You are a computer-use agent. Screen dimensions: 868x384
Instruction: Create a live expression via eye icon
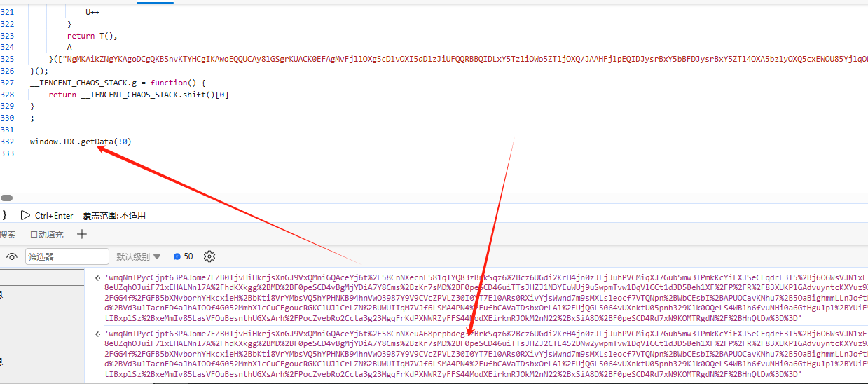pos(12,257)
